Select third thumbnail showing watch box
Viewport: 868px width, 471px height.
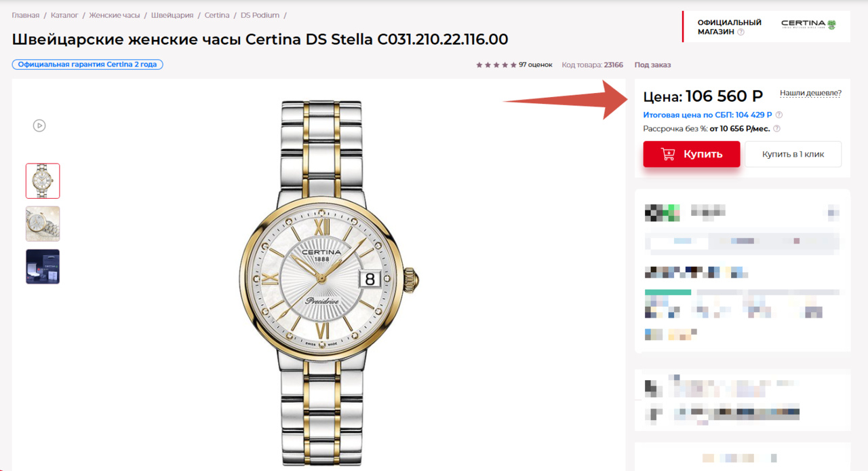(43, 267)
